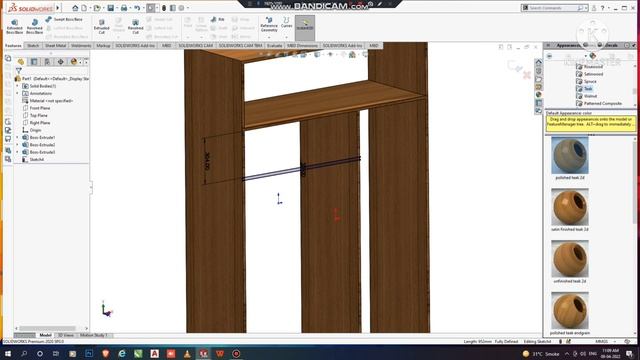Screen dimensions: 640x360
Task: Select the Motion Study 1 tab
Action: 93,335
